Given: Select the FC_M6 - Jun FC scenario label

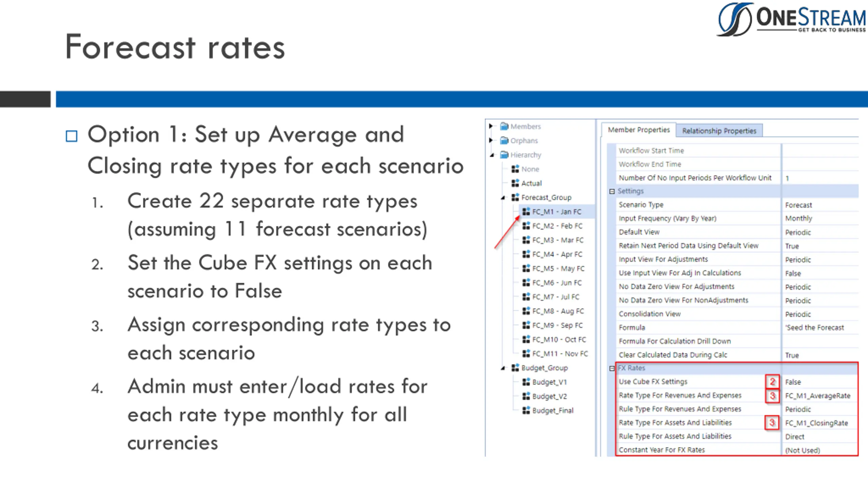Looking at the screenshot, I should click(x=557, y=283).
